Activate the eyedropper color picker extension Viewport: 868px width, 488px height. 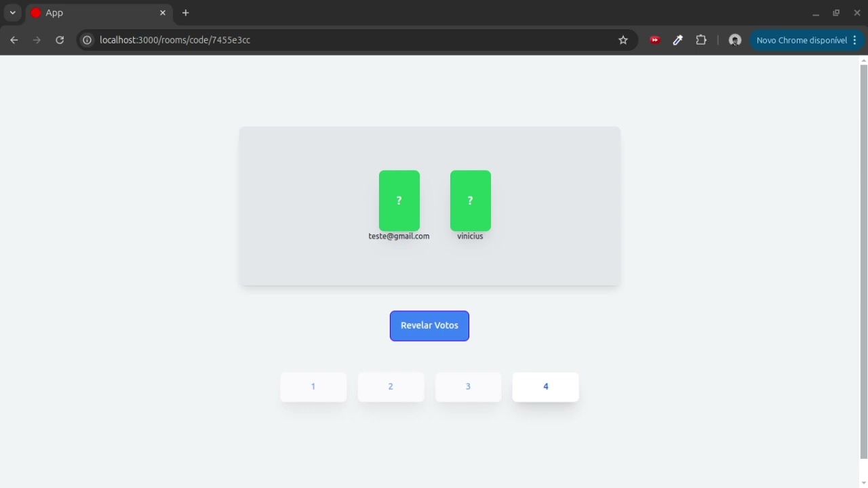(x=677, y=40)
